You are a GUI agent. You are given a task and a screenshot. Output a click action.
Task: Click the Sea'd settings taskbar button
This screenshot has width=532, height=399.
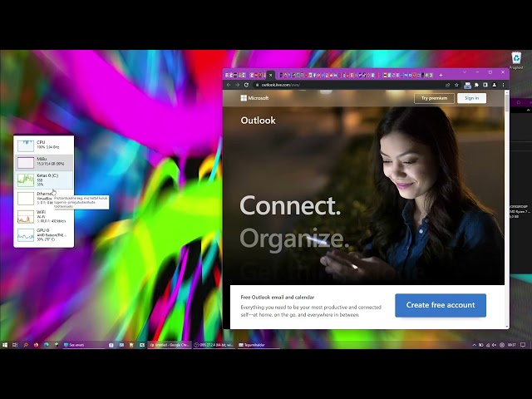tap(83, 345)
